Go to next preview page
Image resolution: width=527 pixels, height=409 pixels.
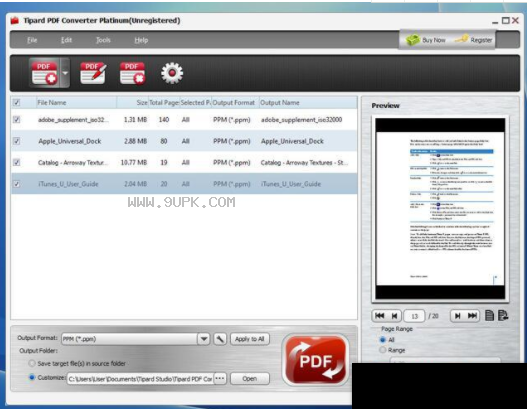click(x=457, y=316)
